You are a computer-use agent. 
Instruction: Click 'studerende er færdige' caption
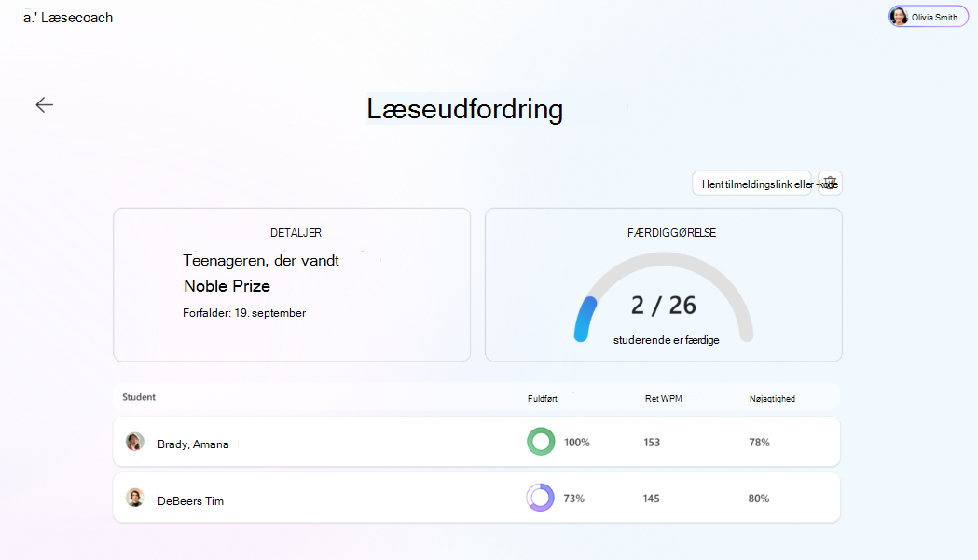tap(666, 340)
